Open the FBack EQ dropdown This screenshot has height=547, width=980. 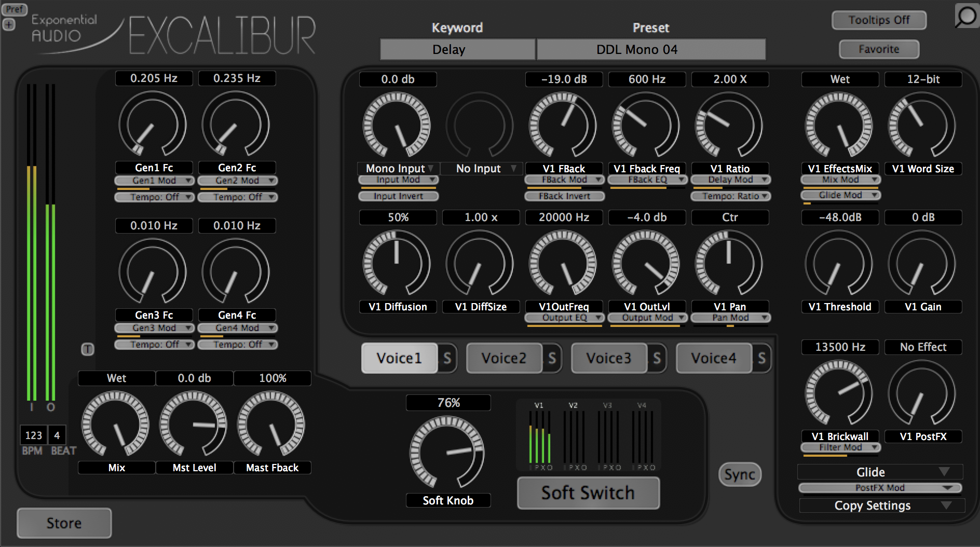click(647, 180)
